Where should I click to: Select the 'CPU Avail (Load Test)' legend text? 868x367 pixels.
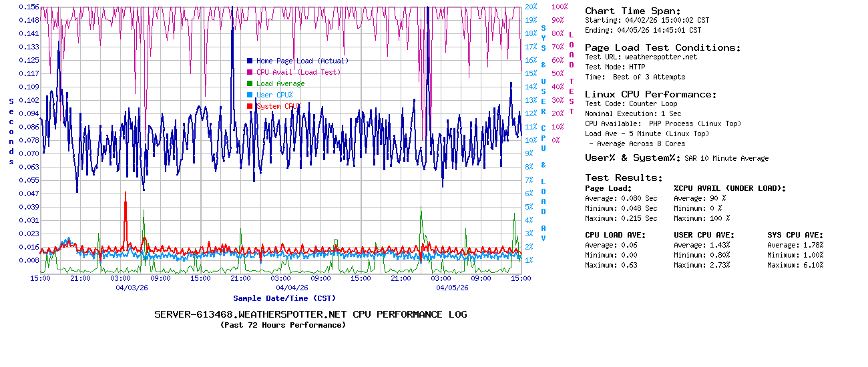298,72
